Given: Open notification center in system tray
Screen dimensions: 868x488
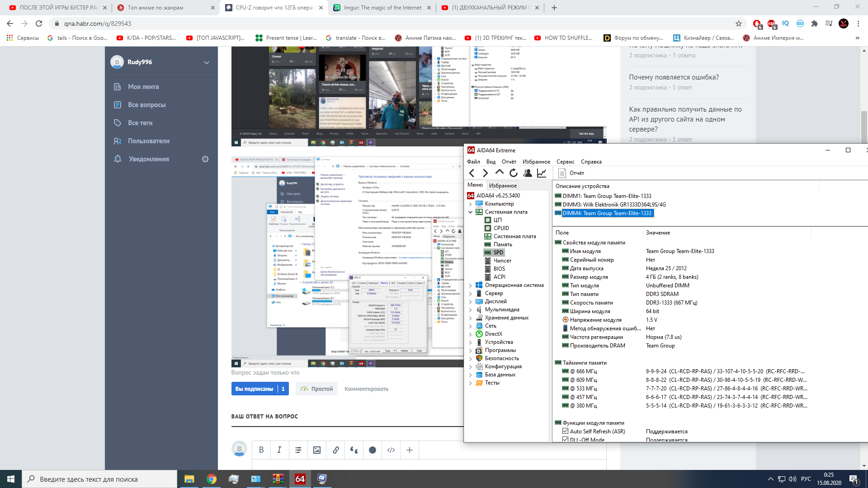Looking at the screenshot, I should [854, 479].
